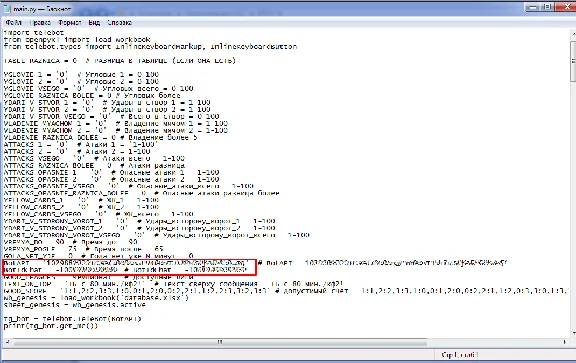Image resolution: width=576 pixels, height=363 pixels.
Task: Open the Формат menu
Action: pyautogui.click(x=69, y=23)
